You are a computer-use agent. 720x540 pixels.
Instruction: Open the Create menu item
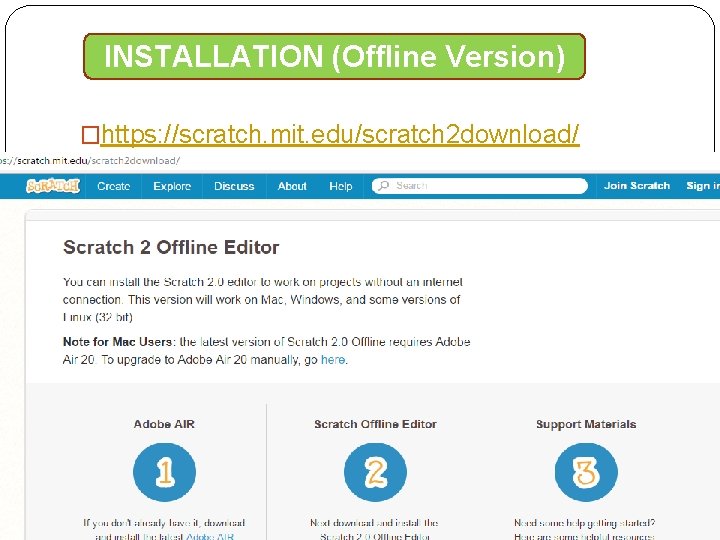[x=113, y=186]
